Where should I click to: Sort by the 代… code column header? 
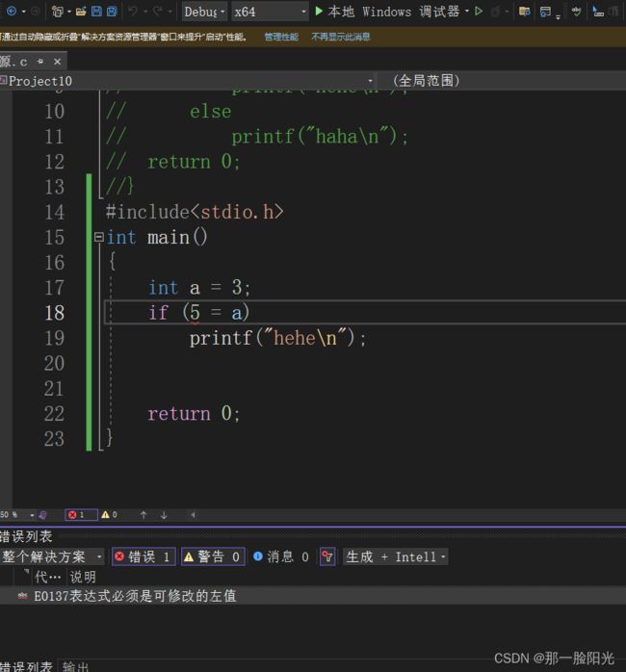pyautogui.click(x=48, y=577)
